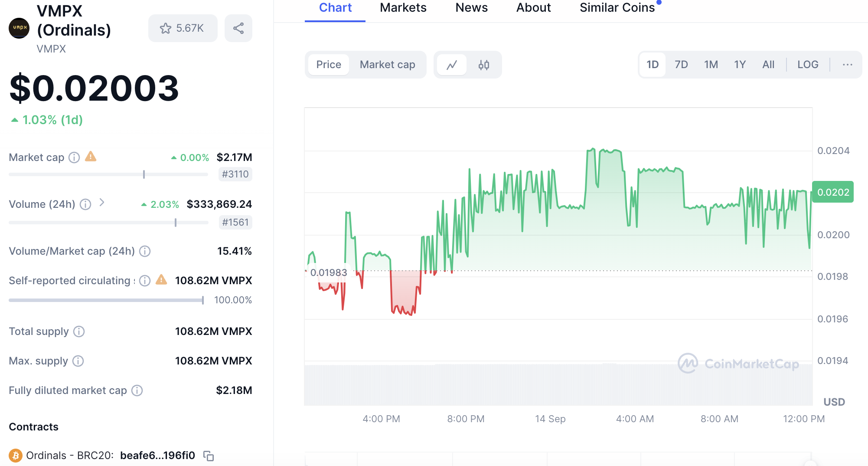Click the volume rank #1561 badge
Image resolution: width=868 pixels, height=466 pixels.
(x=235, y=223)
